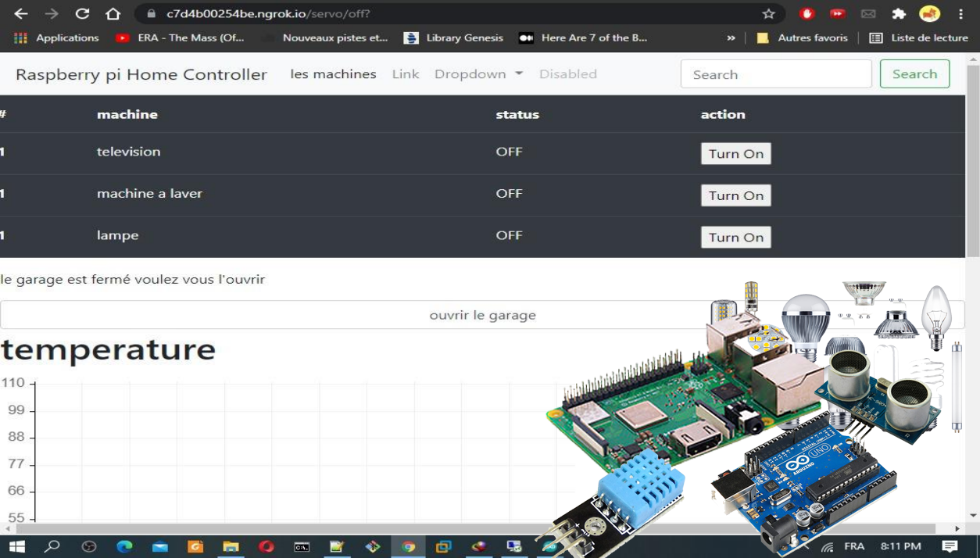Click the ouvrir le garage button

click(x=482, y=315)
